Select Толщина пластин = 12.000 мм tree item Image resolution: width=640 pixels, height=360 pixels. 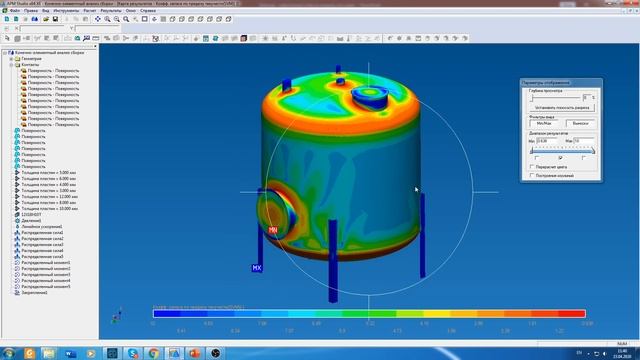49,197
